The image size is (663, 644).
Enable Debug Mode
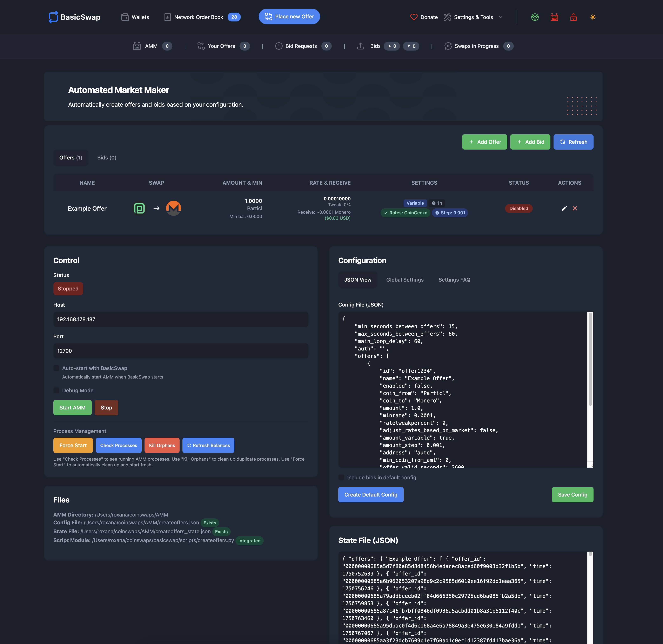coord(56,390)
